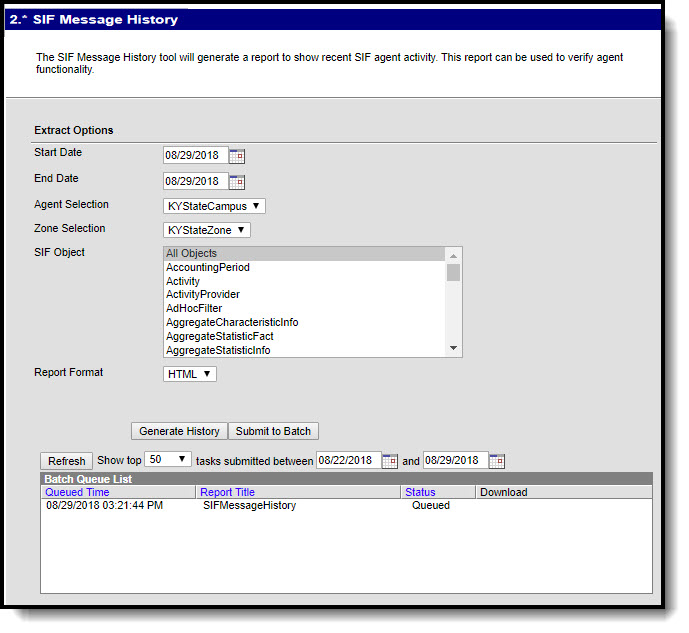Screen dimensions: 689x633
Task: Refresh the Batch Queue List
Action: tap(66, 461)
